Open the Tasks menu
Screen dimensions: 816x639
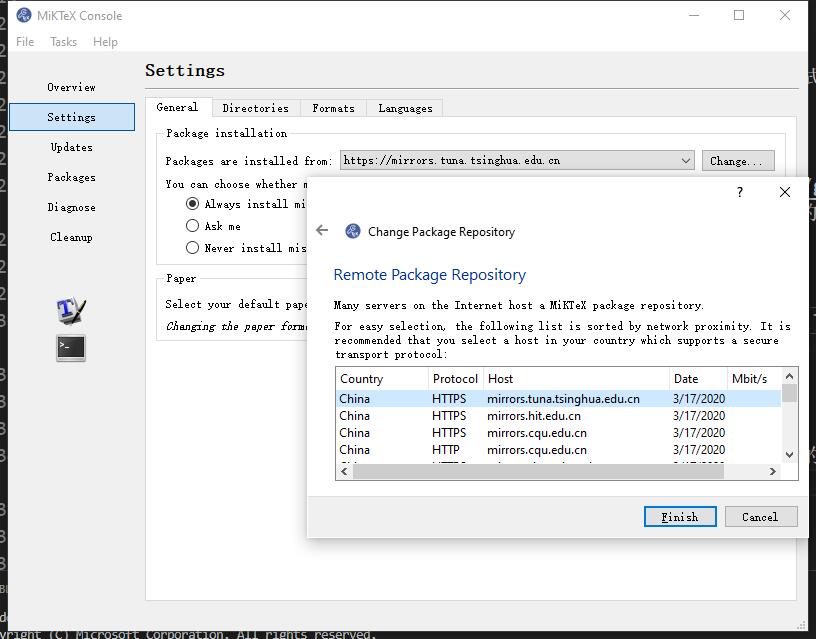[x=63, y=42]
